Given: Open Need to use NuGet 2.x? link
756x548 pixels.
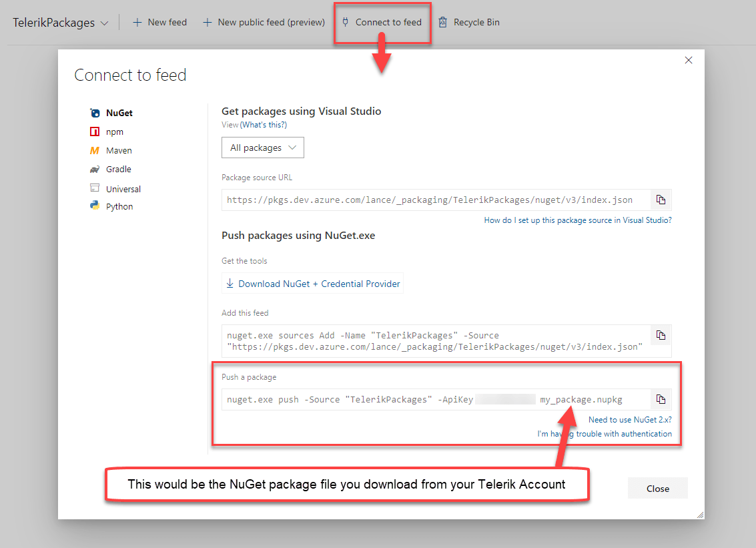Looking at the screenshot, I should coord(630,420).
